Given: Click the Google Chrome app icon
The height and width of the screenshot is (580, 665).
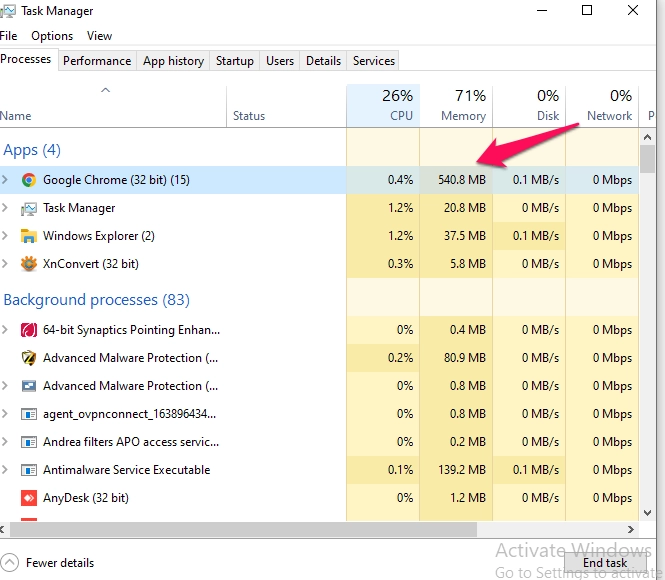Looking at the screenshot, I should [29, 180].
